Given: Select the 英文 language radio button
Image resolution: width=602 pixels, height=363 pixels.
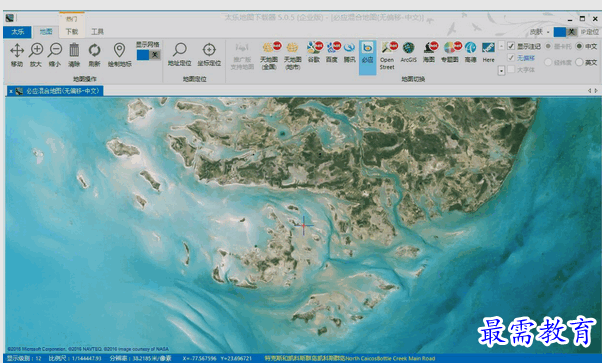Looking at the screenshot, I should pos(579,62).
